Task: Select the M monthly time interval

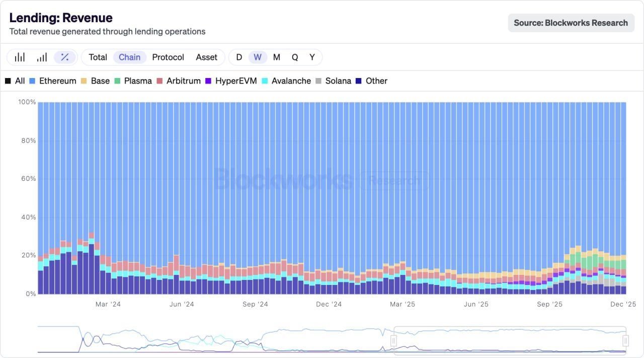Action: 276,57
